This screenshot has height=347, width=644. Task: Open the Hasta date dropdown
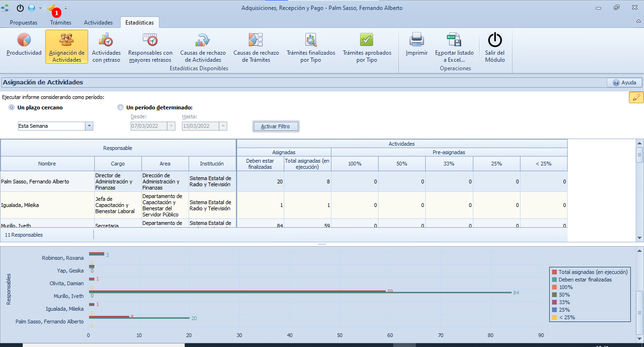tap(223, 126)
